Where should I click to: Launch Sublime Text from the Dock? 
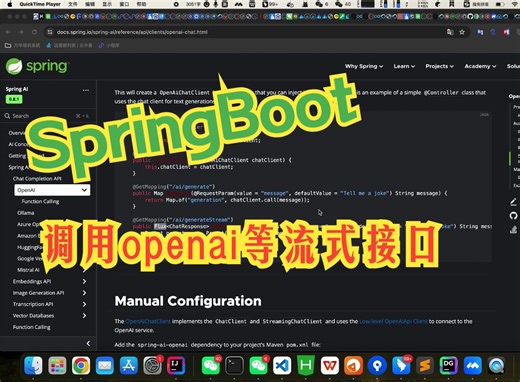click(425, 366)
